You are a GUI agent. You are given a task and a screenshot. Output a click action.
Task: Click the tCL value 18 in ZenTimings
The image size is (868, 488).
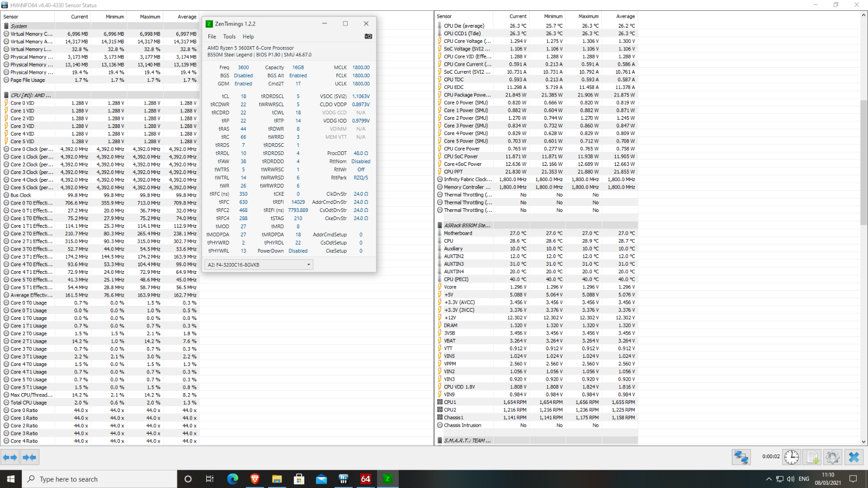244,97
